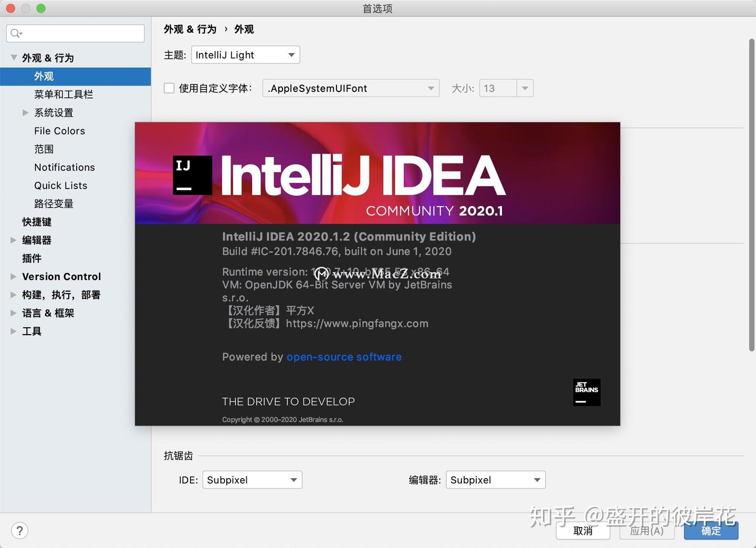This screenshot has width=756, height=548.
Task: Open the IDE Subpixel antialiasing dropdown
Action: [x=252, y=480]
